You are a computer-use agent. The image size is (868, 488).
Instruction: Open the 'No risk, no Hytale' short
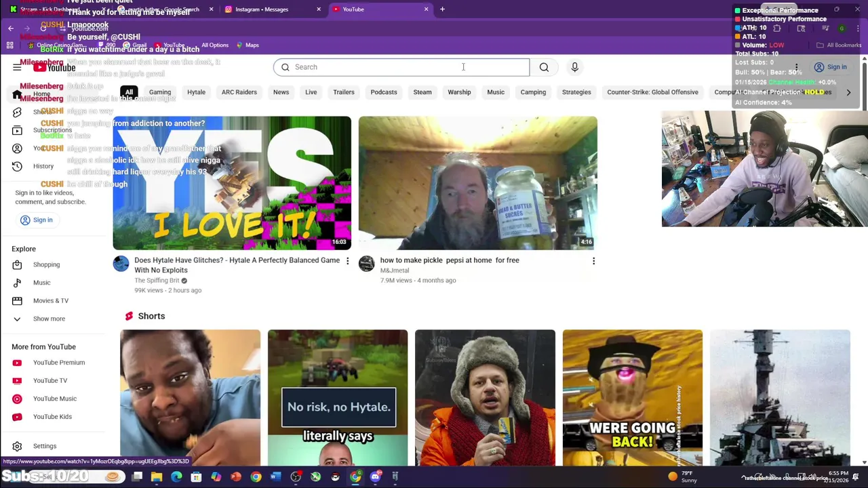338,398
